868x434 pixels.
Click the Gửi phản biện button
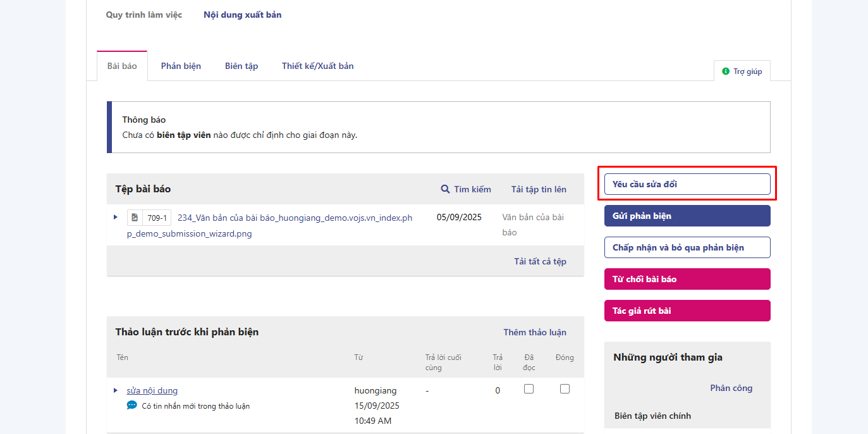[x=687, y=216]
